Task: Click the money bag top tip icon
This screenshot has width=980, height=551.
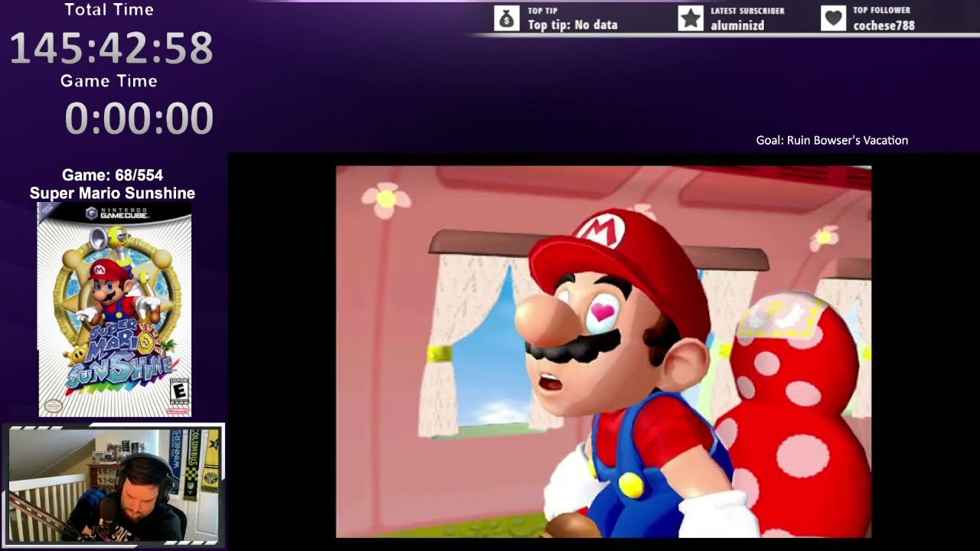Action: tap(506, 18)
